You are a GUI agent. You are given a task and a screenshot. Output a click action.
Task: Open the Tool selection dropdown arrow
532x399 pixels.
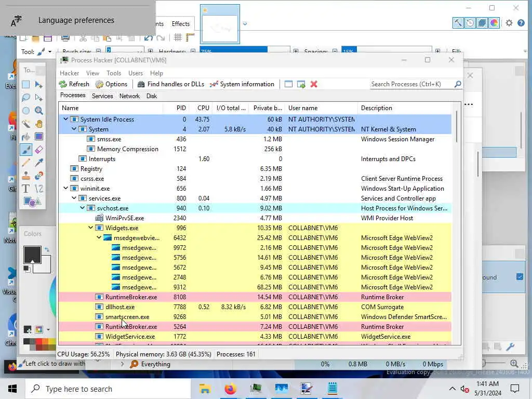(x=50, y=52)
